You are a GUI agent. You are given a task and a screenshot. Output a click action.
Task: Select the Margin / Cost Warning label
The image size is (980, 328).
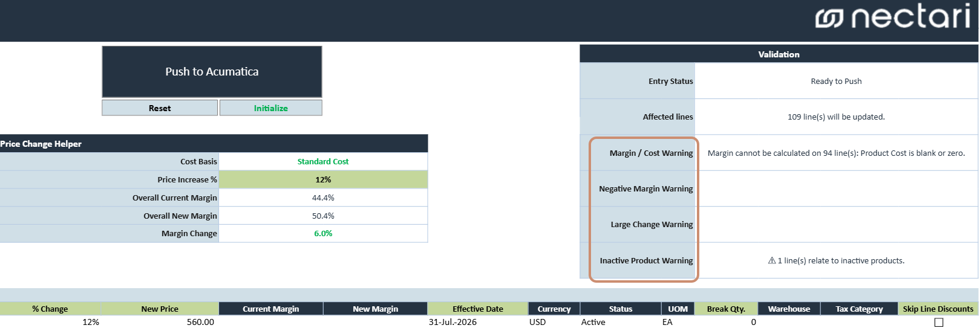(651, 153)
